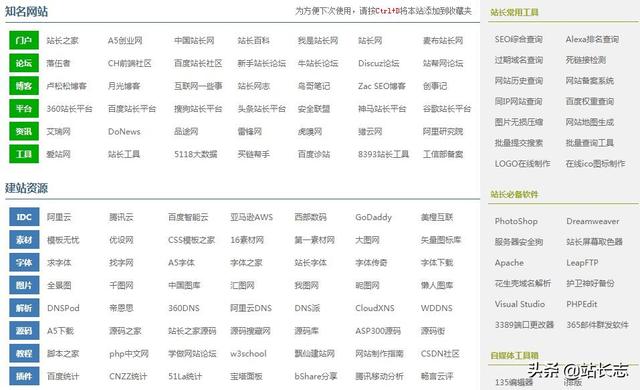Open the PhotoShop software link
Image resolution: width=640 pixels, height=390 pixels.
click(x=516, y=221)
